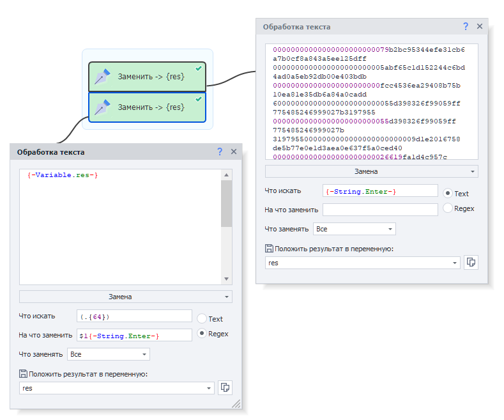Select Regex radio in left panel
This screenshot has width=504, height=420.
pos(201,334)
